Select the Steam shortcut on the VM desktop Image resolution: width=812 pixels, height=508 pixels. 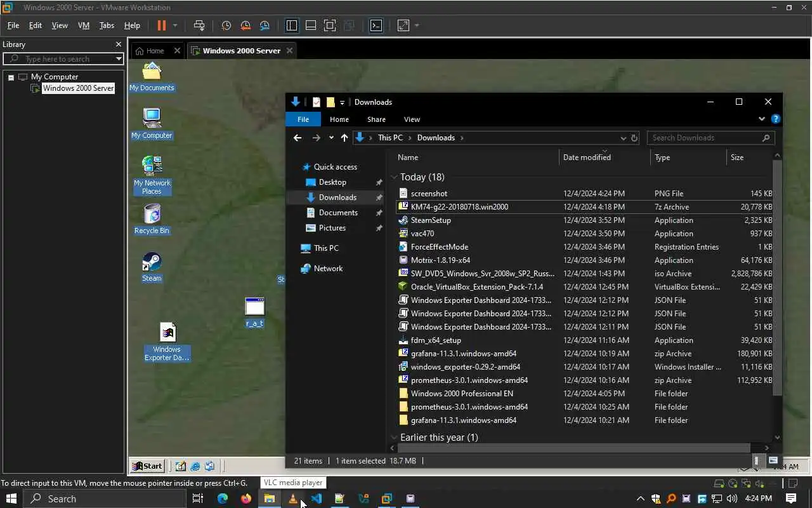(152, 267)
